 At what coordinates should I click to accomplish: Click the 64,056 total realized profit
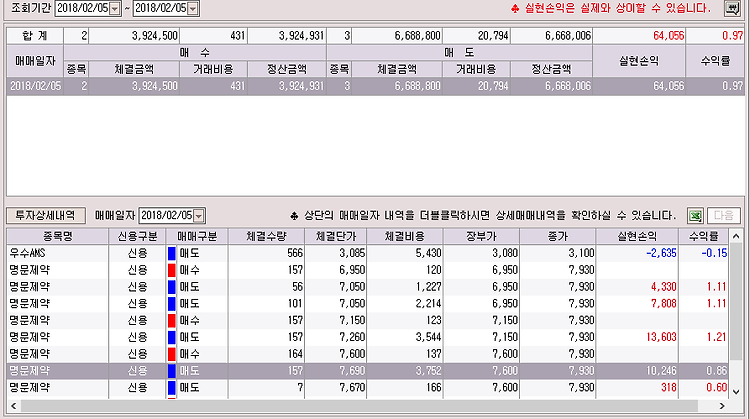(x=669, y=36)
